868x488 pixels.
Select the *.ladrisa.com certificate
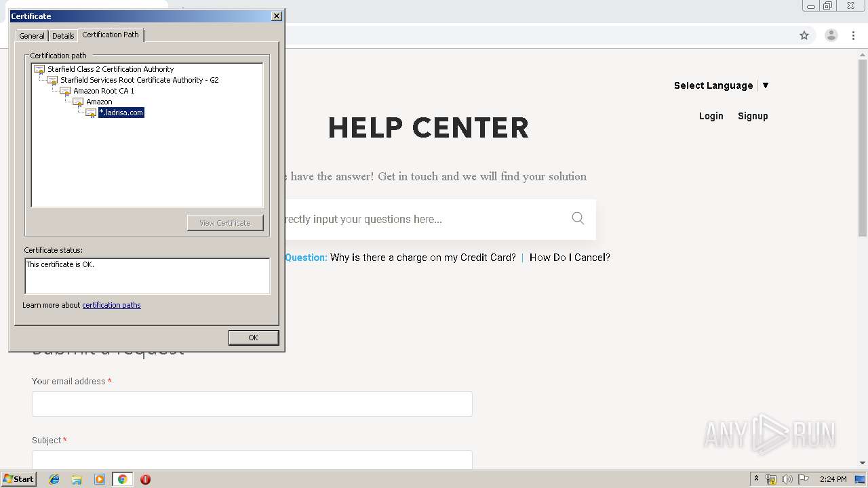(x=121, y=113)
